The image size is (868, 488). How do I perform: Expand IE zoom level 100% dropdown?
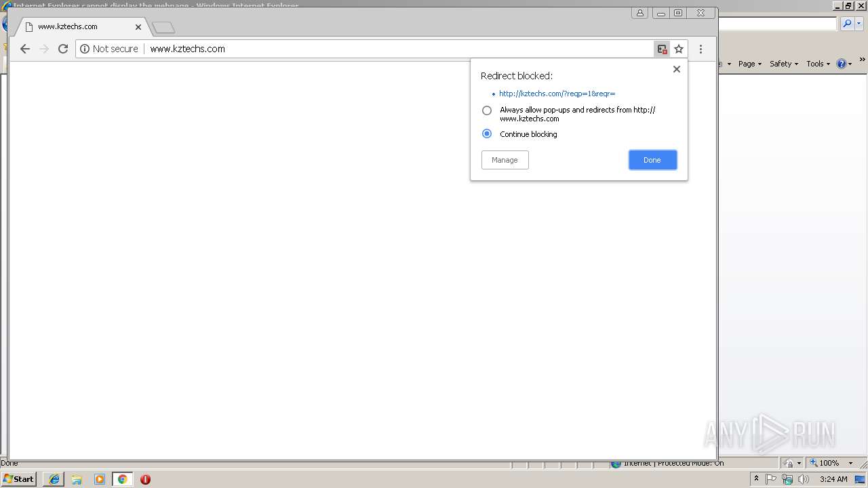[x=850, y=463]
